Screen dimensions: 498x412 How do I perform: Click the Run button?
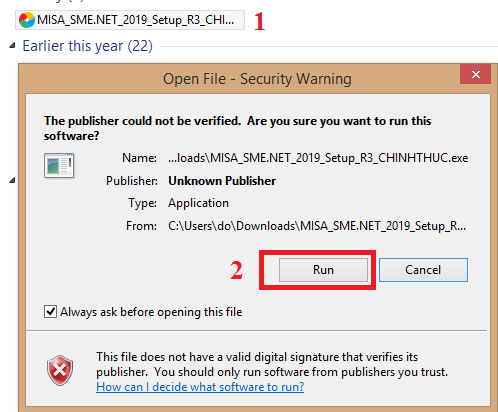(323, 270)
